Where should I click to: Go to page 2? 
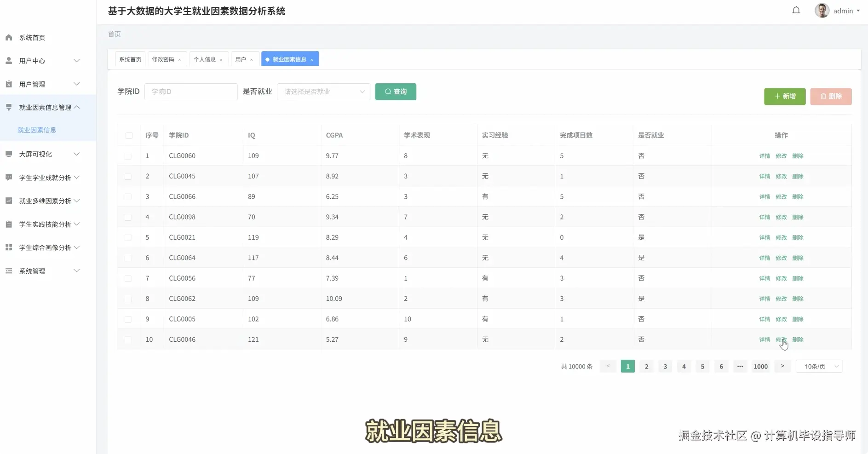646,366
